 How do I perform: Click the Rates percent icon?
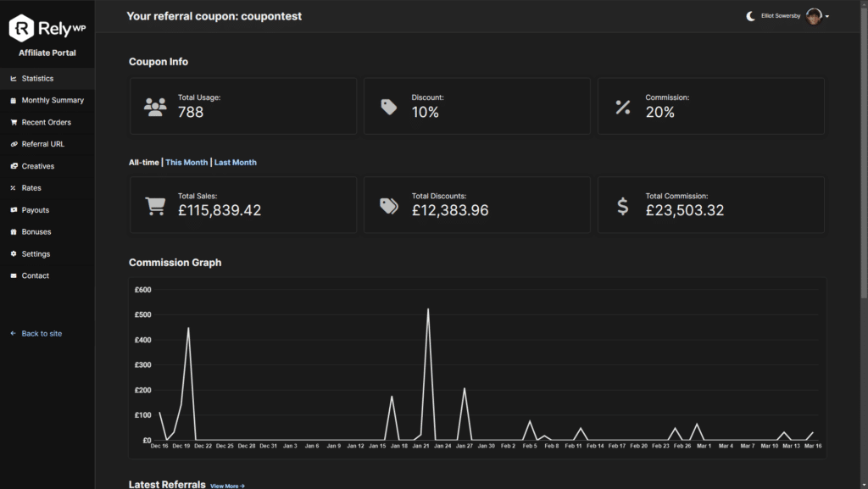(14, 188)
